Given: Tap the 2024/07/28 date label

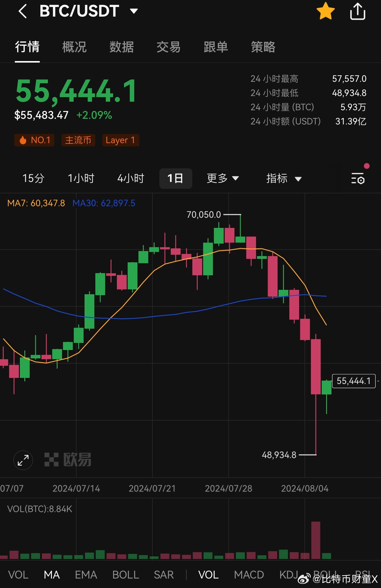Looking at the screenshot, I should [228, 488].
